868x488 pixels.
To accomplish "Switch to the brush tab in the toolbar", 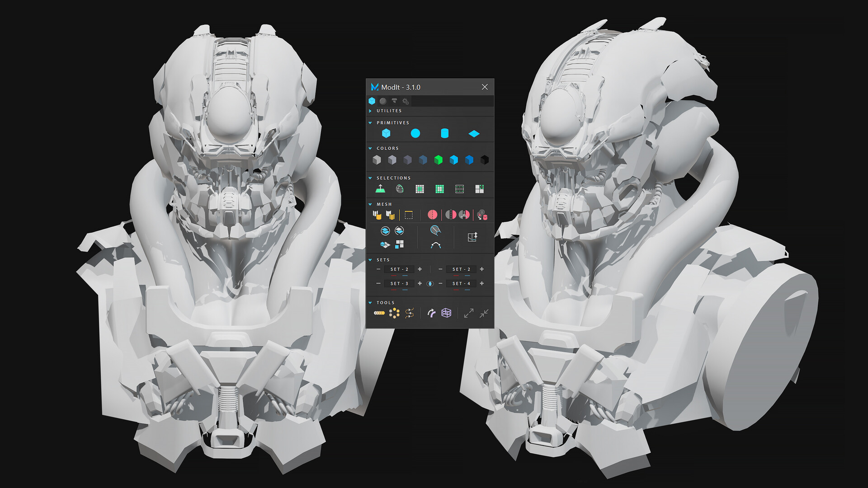I will pos(395,102).
